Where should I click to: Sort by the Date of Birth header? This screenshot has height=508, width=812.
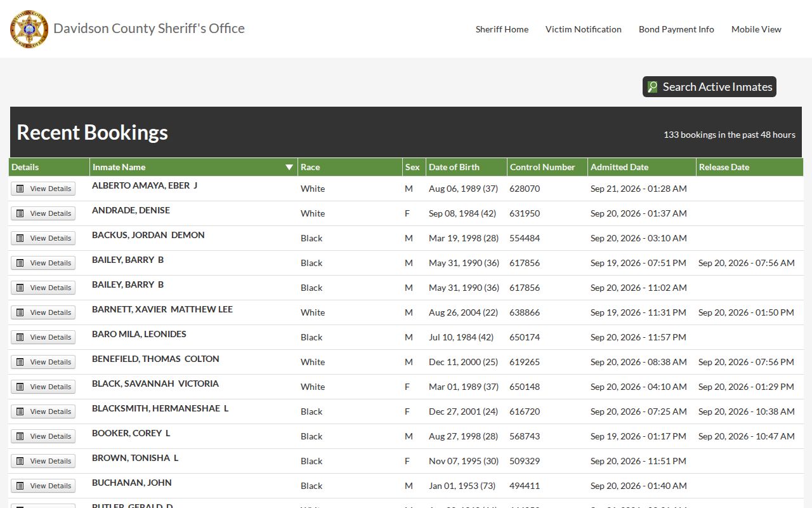(466, 167)
